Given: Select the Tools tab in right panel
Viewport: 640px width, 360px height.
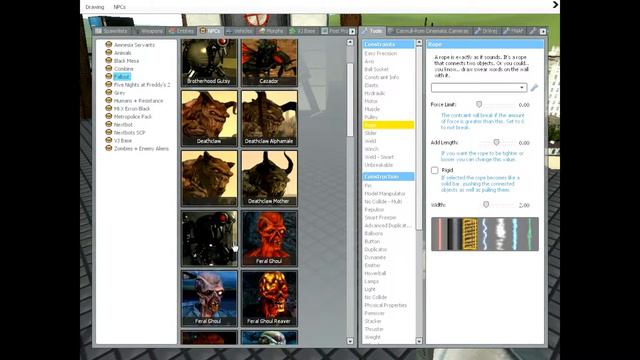Looking at the screenshot, I should coord(372,31).
